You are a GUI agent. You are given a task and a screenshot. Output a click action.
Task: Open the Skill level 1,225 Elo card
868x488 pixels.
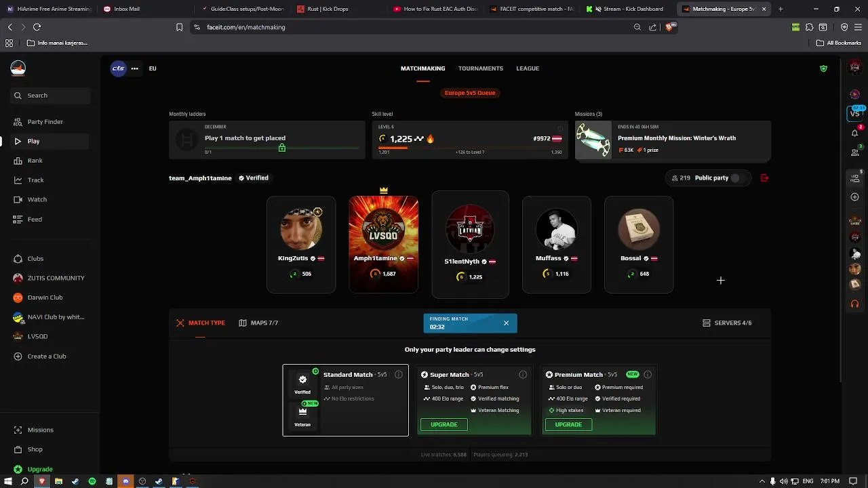[469, 140]
